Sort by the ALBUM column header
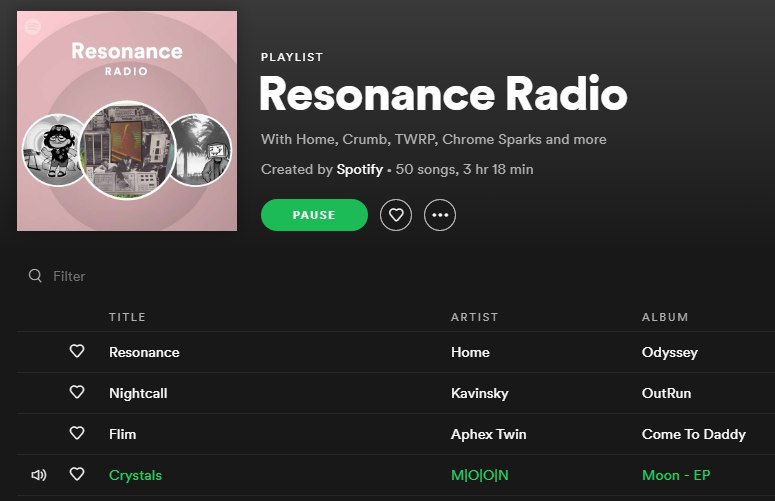Image resolution: width=775 pixels, height=501 pixels. [x=665, y=317]
